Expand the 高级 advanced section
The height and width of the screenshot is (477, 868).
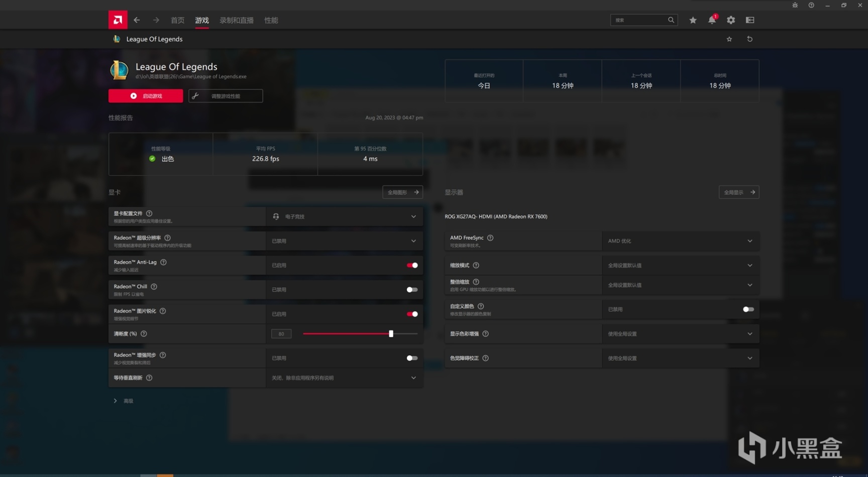point(124,401)
